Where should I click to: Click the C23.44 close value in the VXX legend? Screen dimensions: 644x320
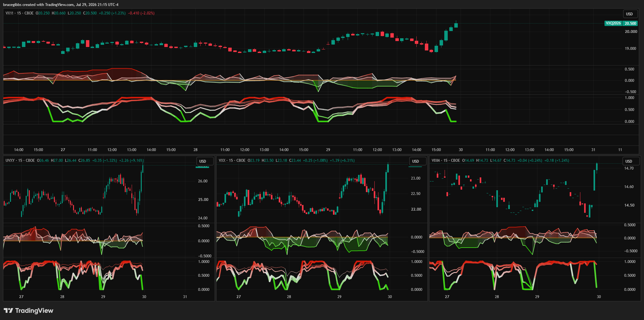pos(295,160)
